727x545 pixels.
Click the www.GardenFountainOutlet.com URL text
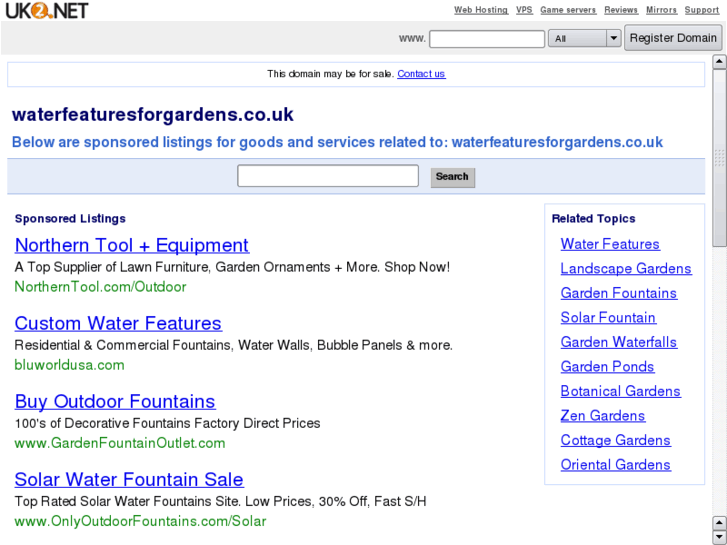pos(120,443)
